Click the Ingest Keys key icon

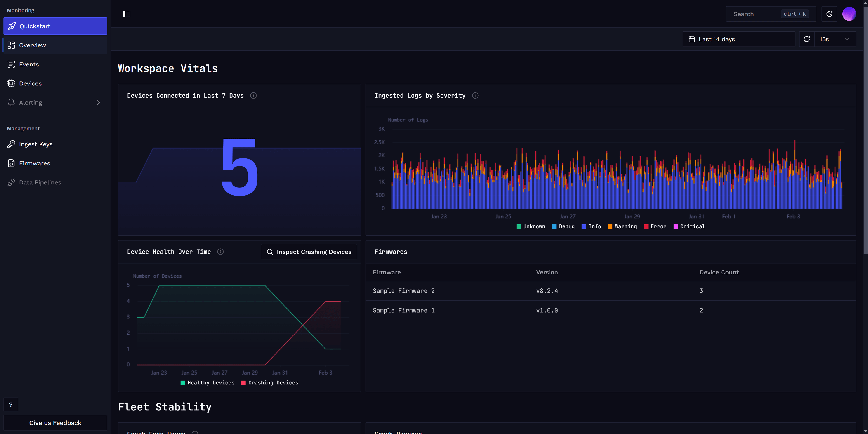tap(11, 144)
